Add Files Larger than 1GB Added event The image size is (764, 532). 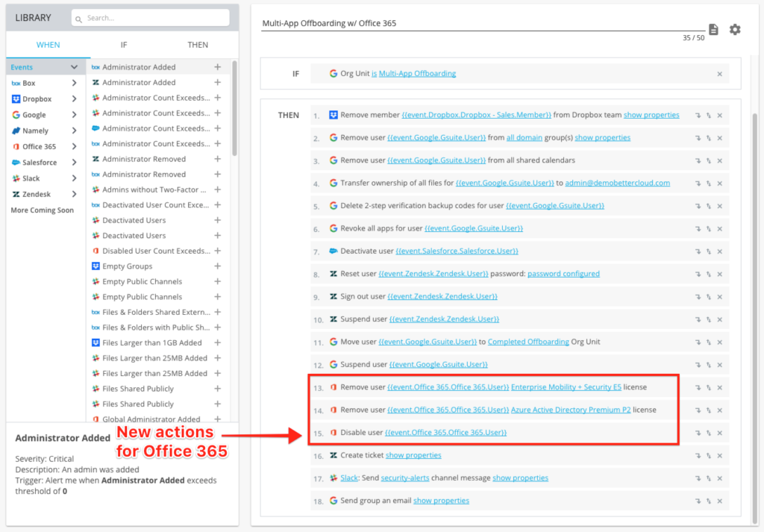click(217, 342)
